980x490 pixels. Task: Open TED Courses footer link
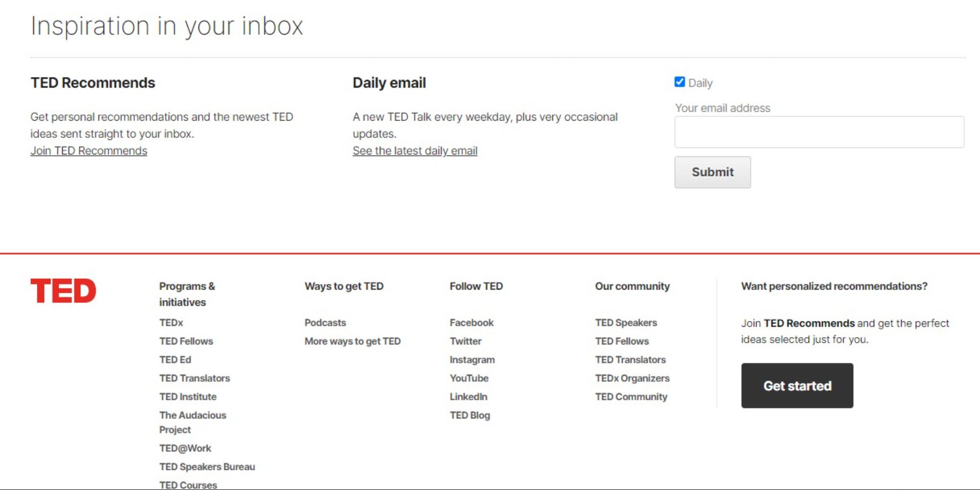point(188,485)
